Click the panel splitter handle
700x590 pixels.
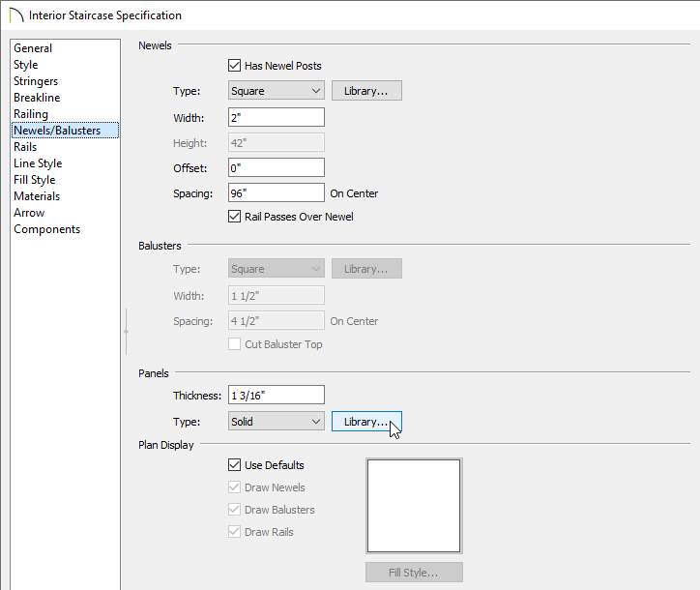pyautogui.click(x=127, y=332)
